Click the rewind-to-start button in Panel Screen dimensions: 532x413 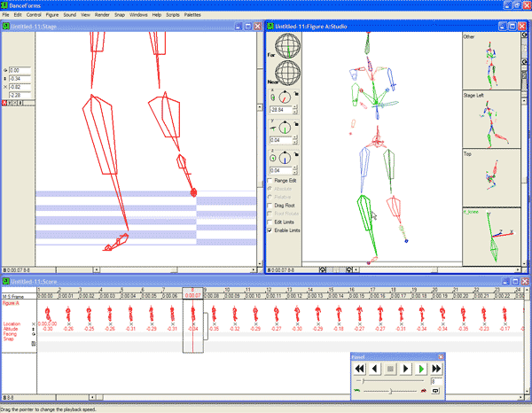click(361, 368)
